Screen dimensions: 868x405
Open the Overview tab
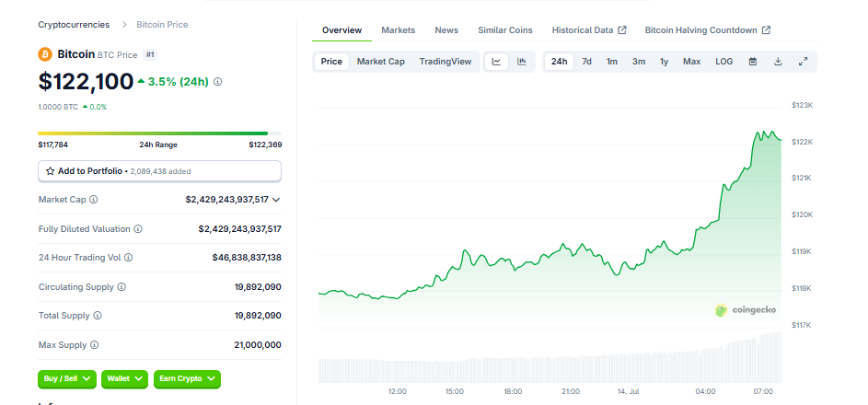[x=342, y=29]
